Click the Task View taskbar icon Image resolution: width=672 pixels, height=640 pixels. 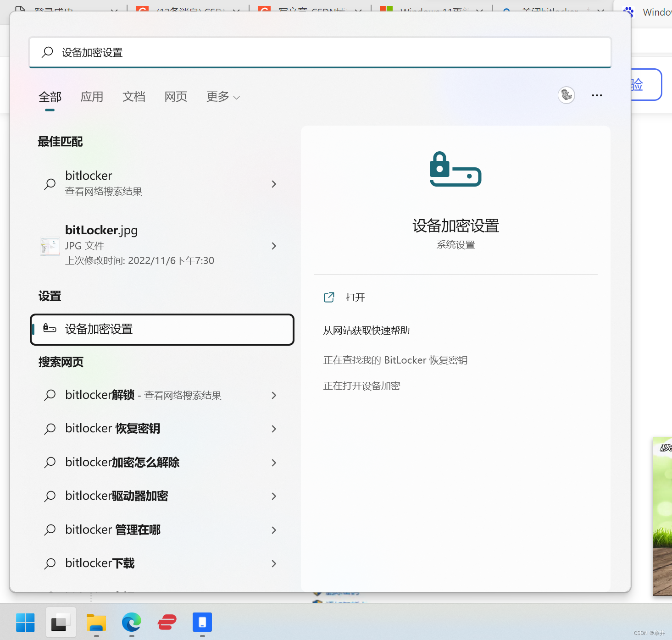tap(61, 622)
